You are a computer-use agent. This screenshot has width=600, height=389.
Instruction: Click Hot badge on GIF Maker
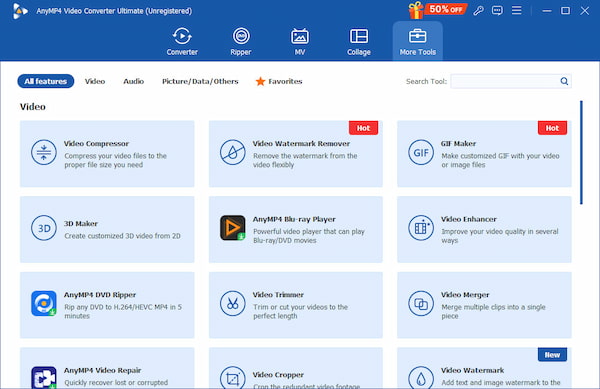click(x=552, y=128)
